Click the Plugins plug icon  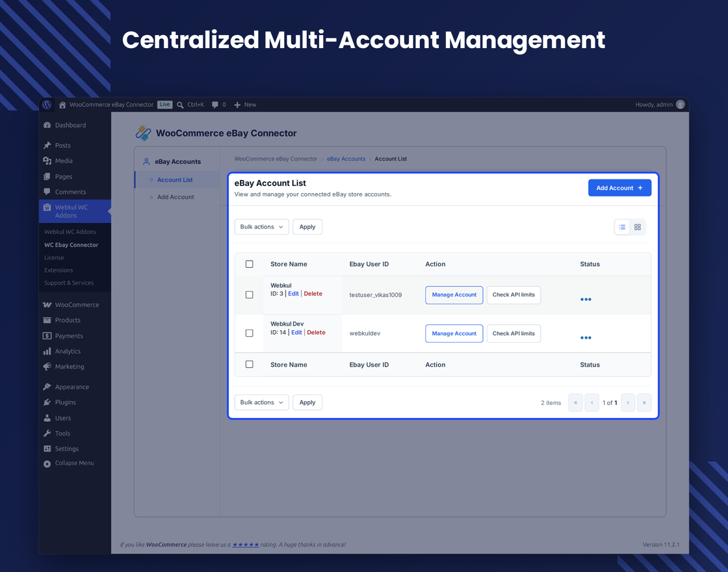[47, 402]
